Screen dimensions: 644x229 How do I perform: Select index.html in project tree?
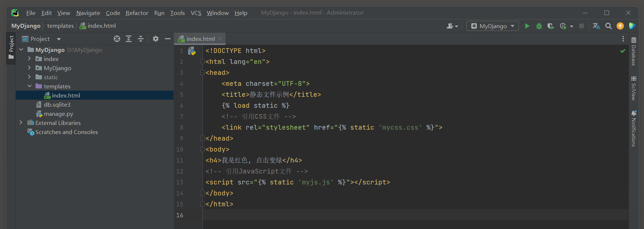95,95
